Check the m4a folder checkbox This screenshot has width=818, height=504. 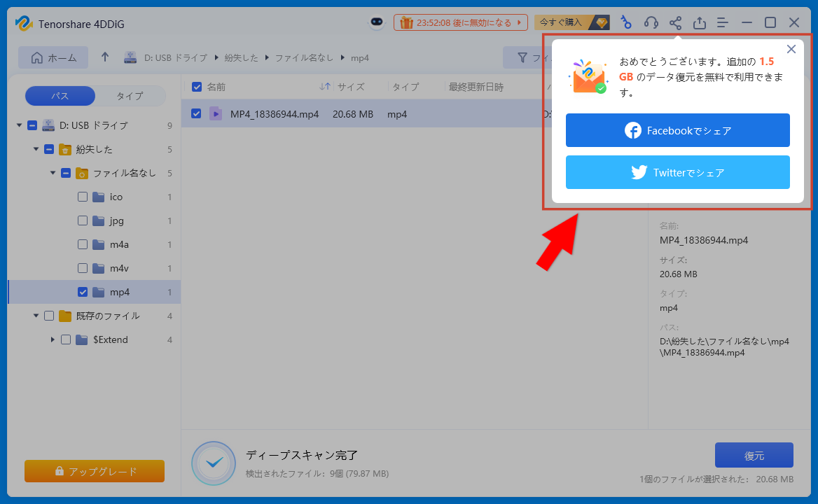[x=83, y=244]
